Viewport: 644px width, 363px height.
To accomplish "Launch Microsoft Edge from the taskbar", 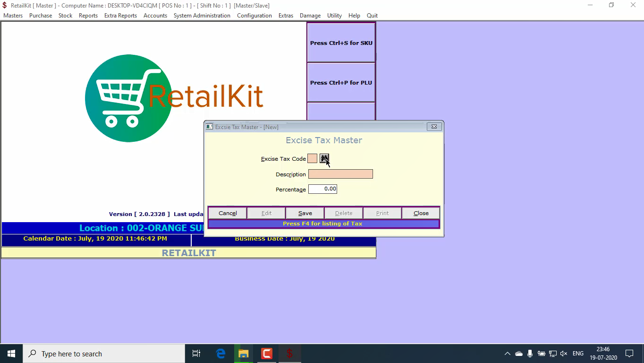I will point(220,354).
